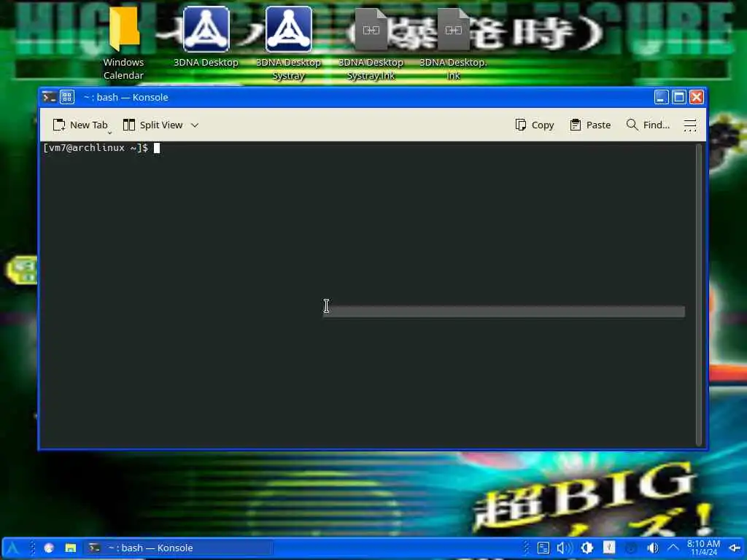Click the grid icon in Konsole title bar
The image size is (747, 560).
[x=67, y=97]
